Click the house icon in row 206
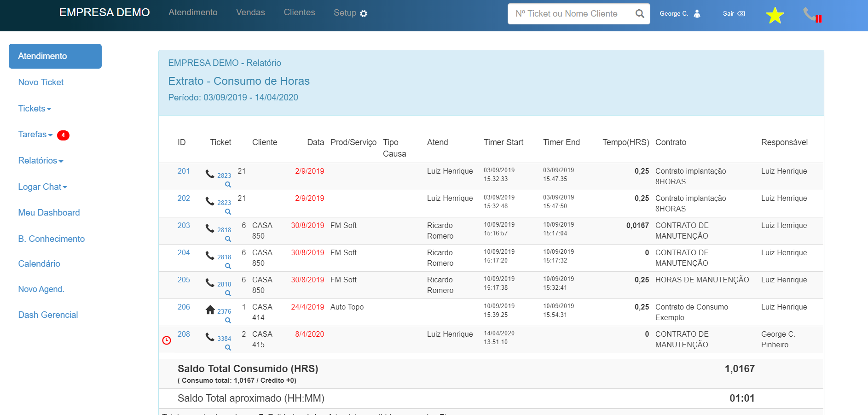The image size is (868, 415). pos(210,310)
